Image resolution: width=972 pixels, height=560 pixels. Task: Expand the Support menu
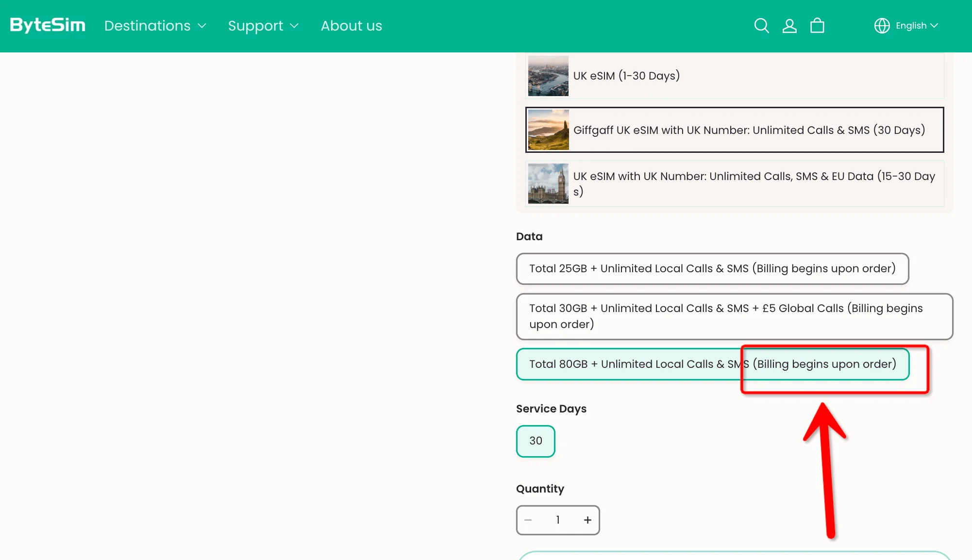pyautogui.click(x=263, y=26)
